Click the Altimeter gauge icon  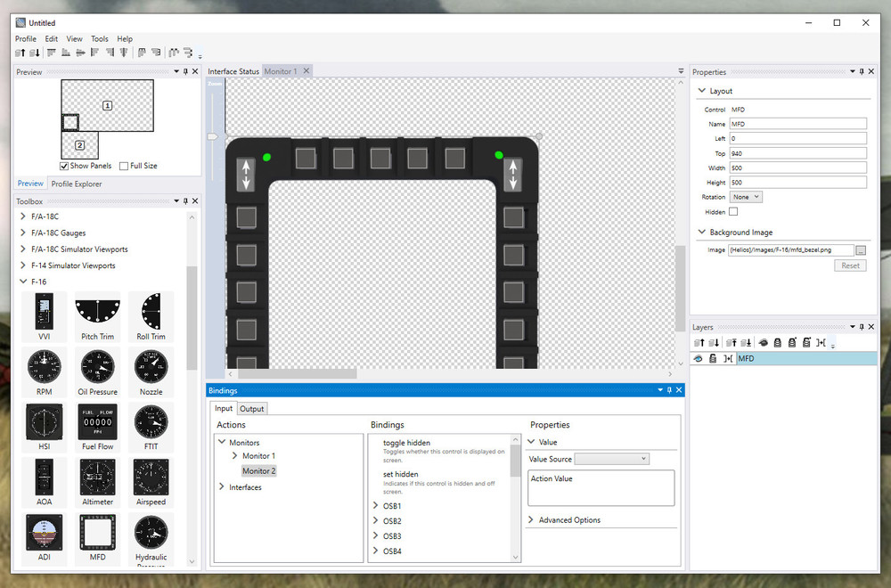pyautogui.click(x=97, y=482)
